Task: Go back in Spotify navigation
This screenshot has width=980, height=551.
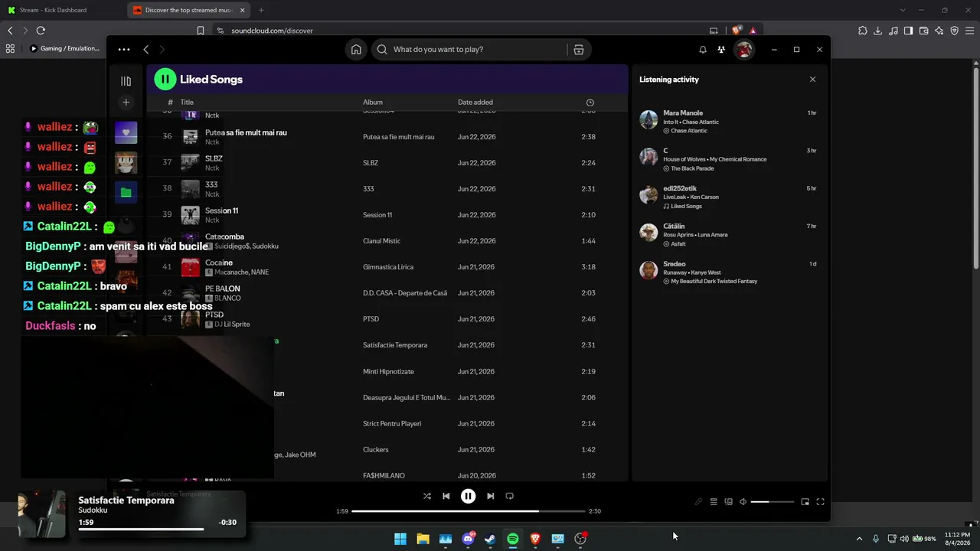Action: click(146, 50)
